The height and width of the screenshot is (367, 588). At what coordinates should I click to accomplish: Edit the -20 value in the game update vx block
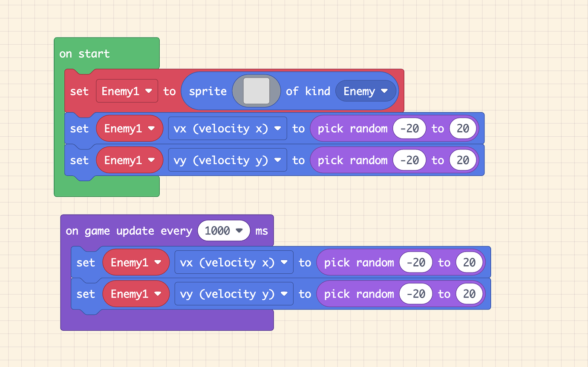click(415, 262)
